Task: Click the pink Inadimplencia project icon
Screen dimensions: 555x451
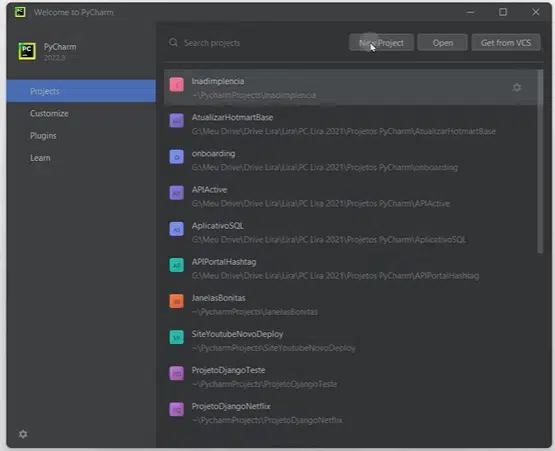Action: pyautogui.click(x=177, y=85)
